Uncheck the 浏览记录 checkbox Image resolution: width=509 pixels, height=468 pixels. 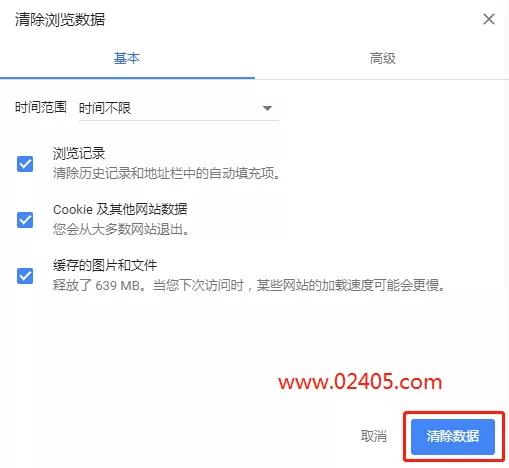pyautogui.click(x=25, y=164)
